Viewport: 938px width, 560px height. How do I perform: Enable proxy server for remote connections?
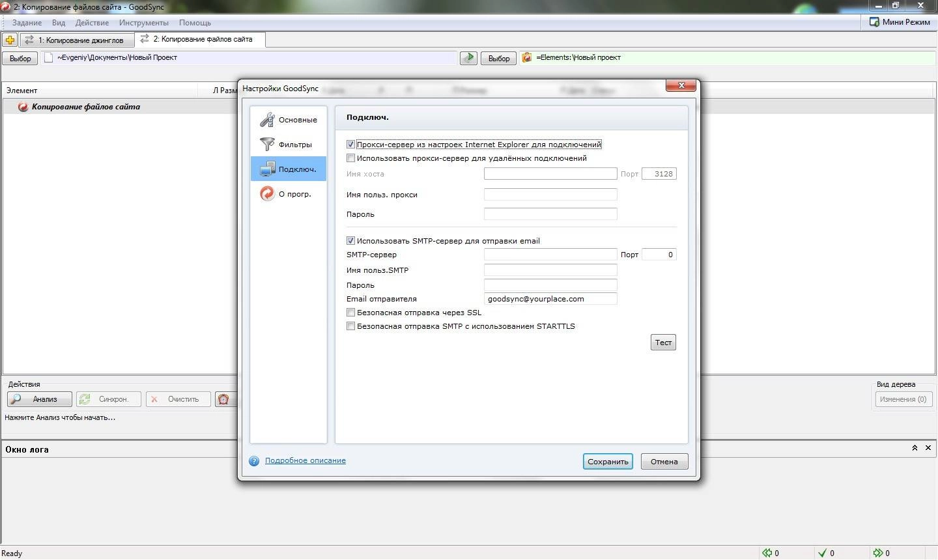coord(350,158)
